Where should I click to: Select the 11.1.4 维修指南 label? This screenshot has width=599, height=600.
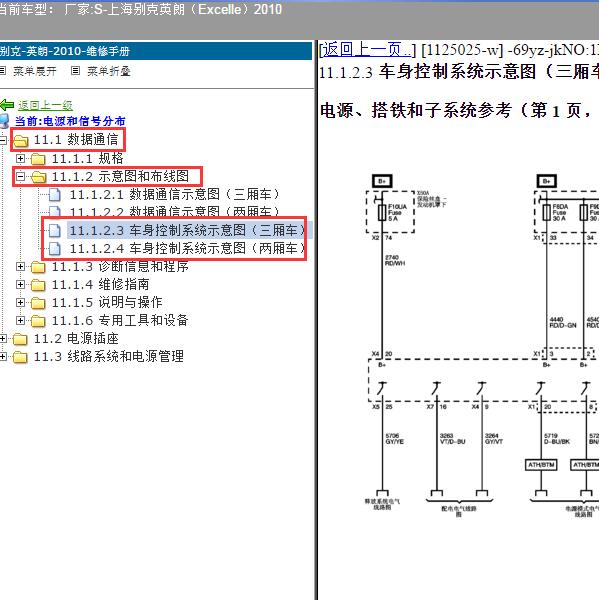pos(101,284)
